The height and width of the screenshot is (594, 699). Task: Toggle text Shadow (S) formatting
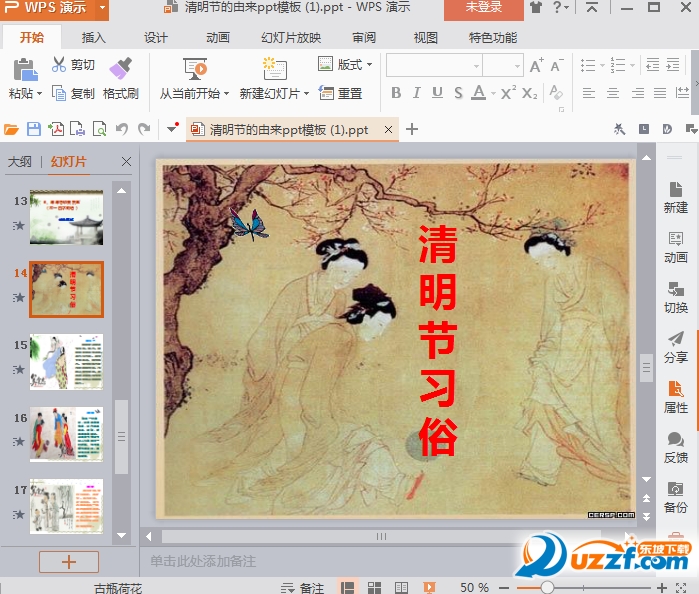pos(458,93)
